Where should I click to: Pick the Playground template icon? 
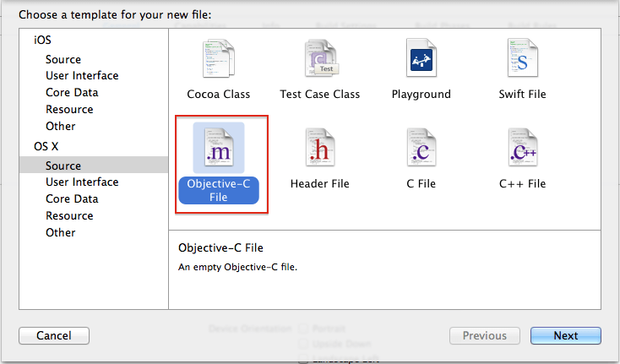(x=421, y=57)
